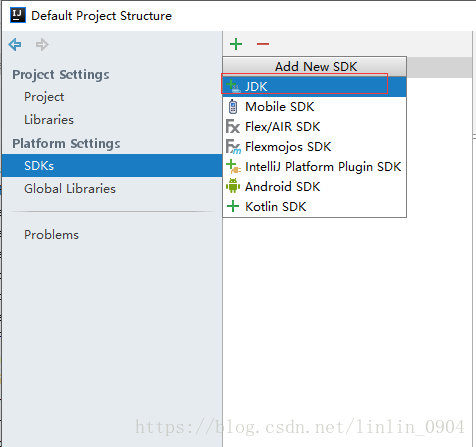Image resolution: width=476 pixels, height=447 pixels.
Task: Click the Kotlin SDK plus icon
Action: (233, 206)
